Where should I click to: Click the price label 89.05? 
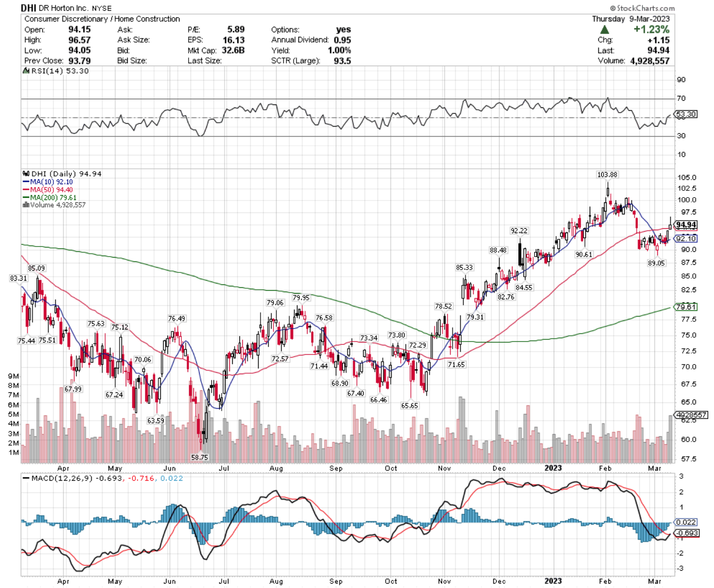tap(656, 263)
